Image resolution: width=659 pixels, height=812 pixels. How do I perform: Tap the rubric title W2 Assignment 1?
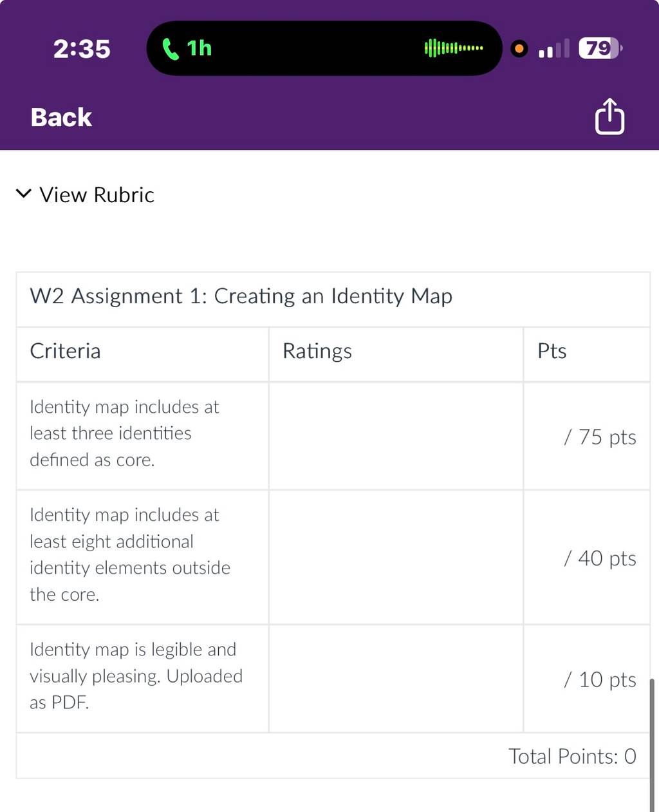point(241,296)
